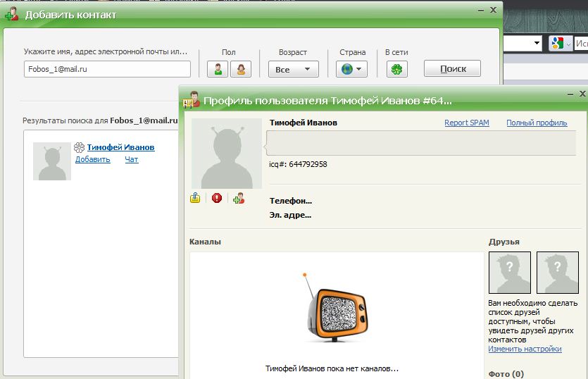Click the first unknown friend thumbnail

tap(510, 273)
